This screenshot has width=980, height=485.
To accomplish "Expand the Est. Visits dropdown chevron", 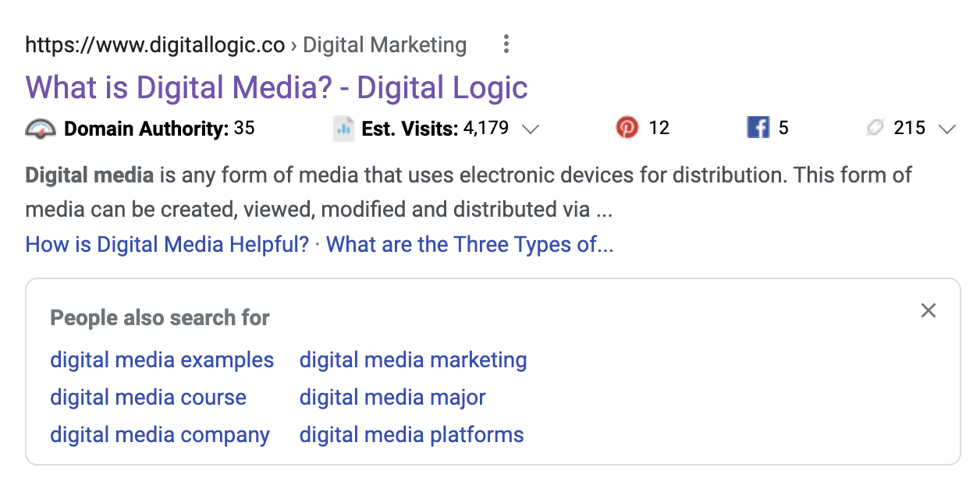I will pyautogui.click(x=531, y=130).
